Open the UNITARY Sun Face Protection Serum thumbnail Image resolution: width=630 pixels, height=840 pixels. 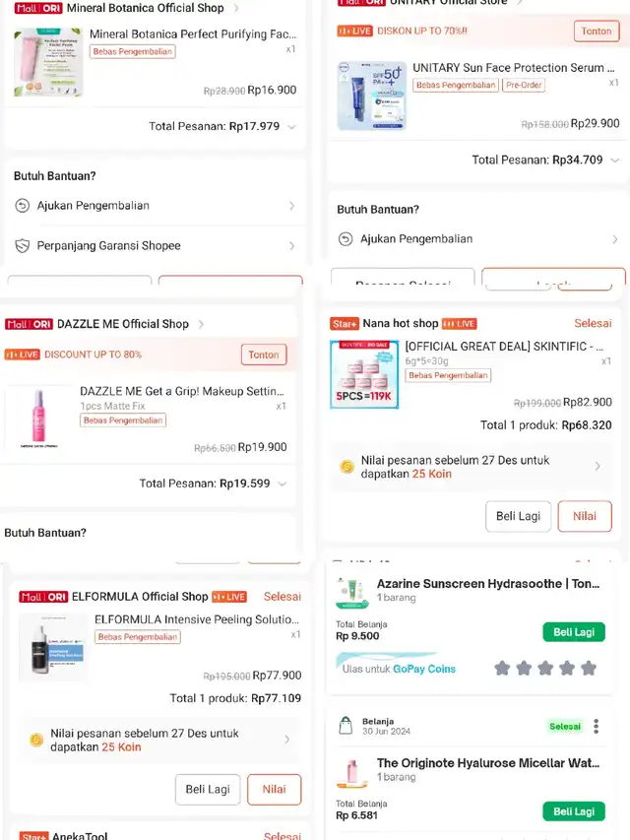372,96
